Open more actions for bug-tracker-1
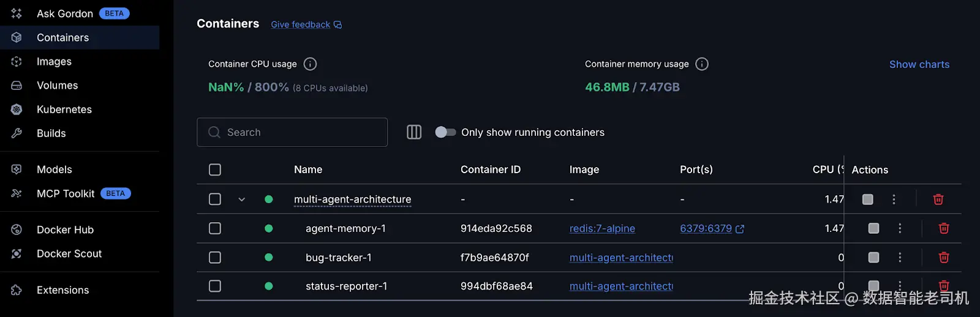 [x=900, y=258]
